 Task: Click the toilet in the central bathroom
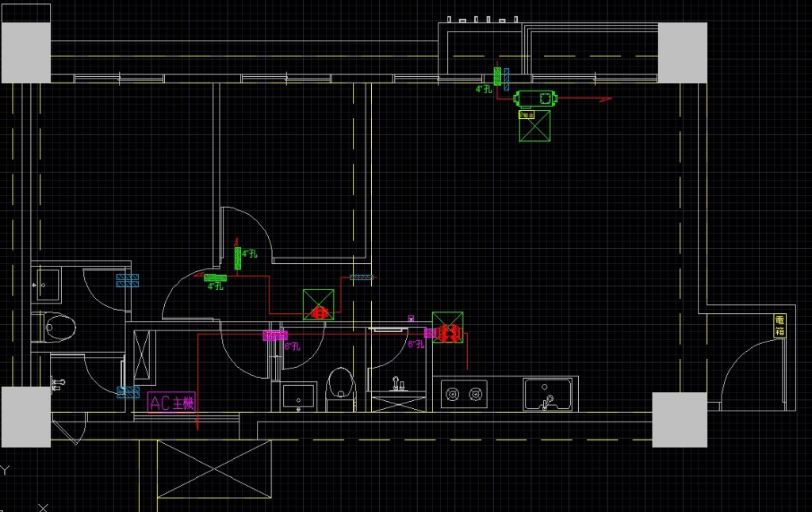(342, 384)
